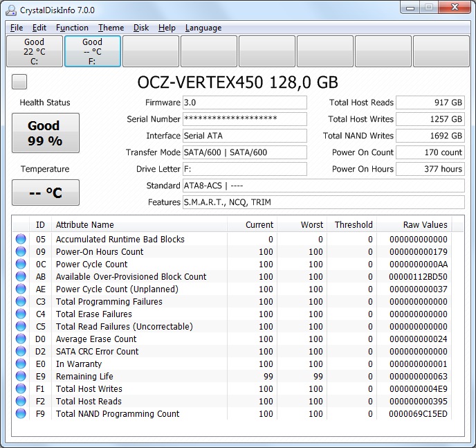Click status orb in the Total Host Reads F2 row
476x448 pixels.
point(21,401)
